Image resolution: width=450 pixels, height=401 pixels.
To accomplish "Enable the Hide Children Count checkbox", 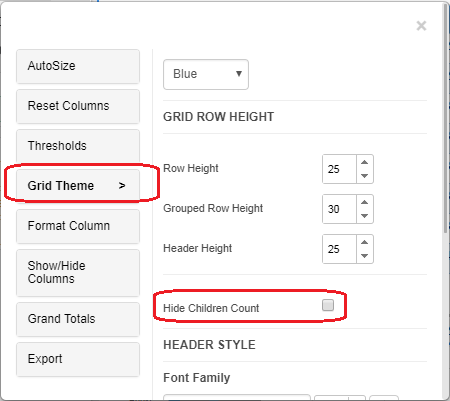I will pyautogui.click(x=328, y=305).
